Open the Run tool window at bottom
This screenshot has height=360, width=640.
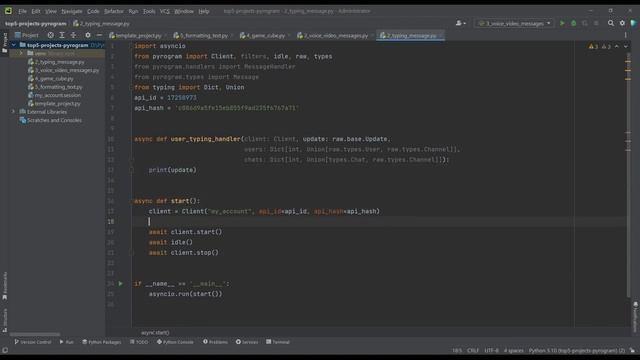67,342
